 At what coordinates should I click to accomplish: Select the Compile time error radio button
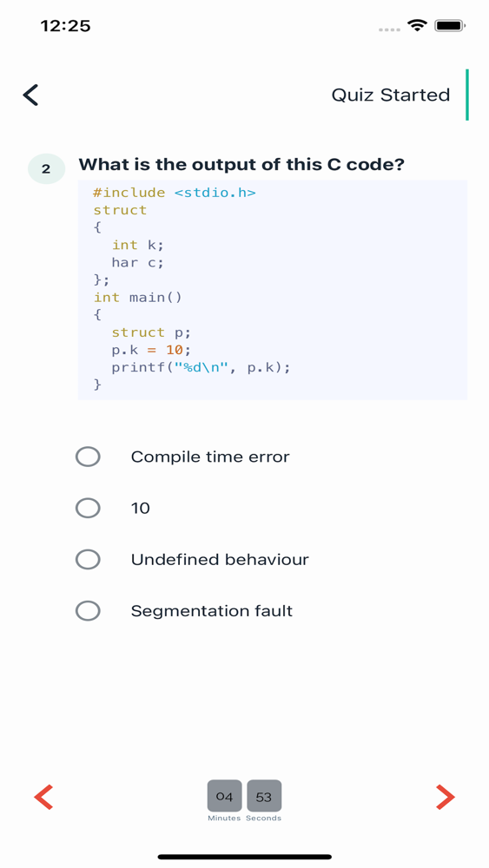point(88,457)
